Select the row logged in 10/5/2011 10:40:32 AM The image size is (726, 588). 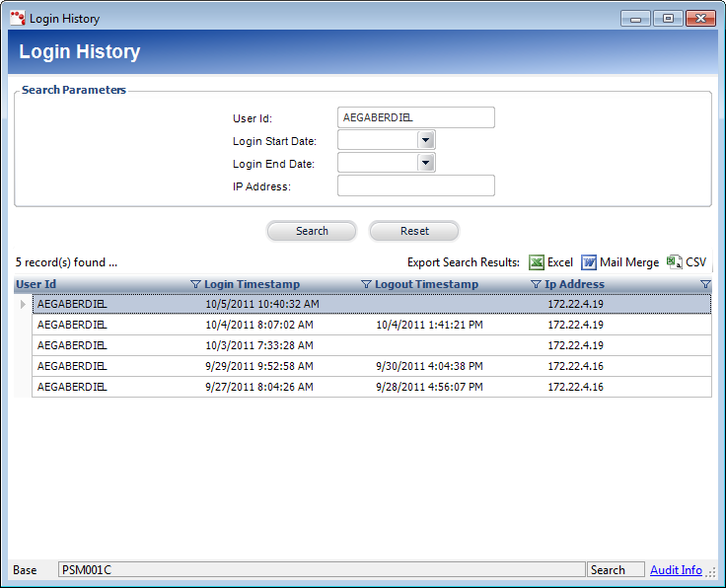tap(372, 304)
